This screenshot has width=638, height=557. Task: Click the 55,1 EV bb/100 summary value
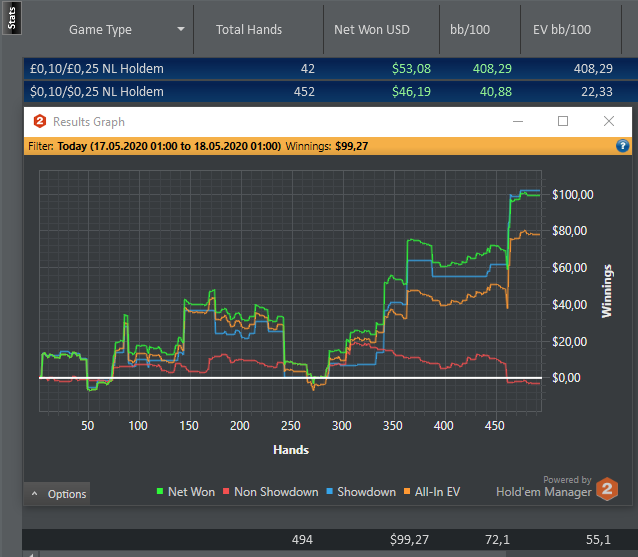click(598, 540)
